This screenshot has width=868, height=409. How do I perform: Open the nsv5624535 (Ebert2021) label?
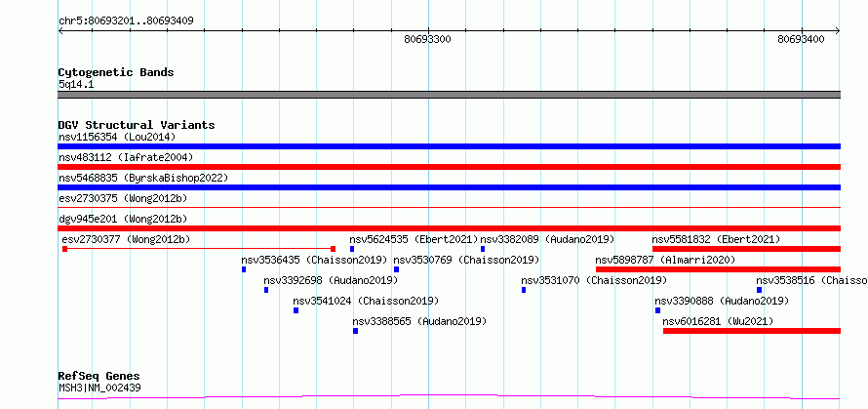(x=414, y=239)
